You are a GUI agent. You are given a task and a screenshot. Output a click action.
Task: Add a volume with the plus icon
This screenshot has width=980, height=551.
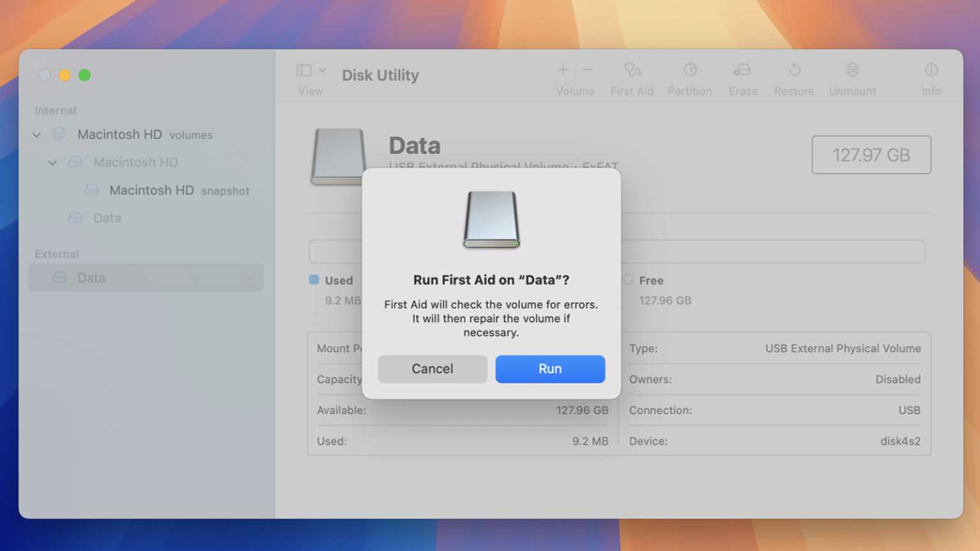562,70
